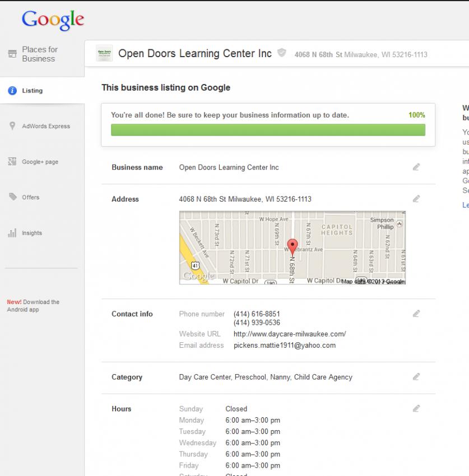Edit Contact info with pencil icon
The width and height of the screenshot is (469, 476).
tap(416, 314)
